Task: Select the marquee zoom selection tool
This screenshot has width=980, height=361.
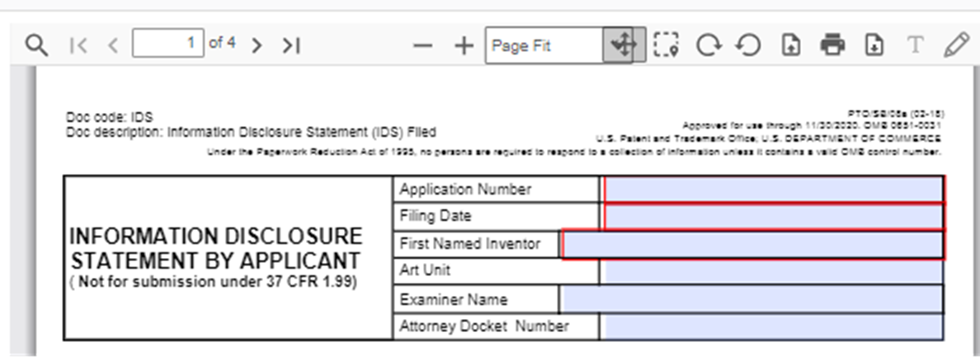Action: pos(666,45)
